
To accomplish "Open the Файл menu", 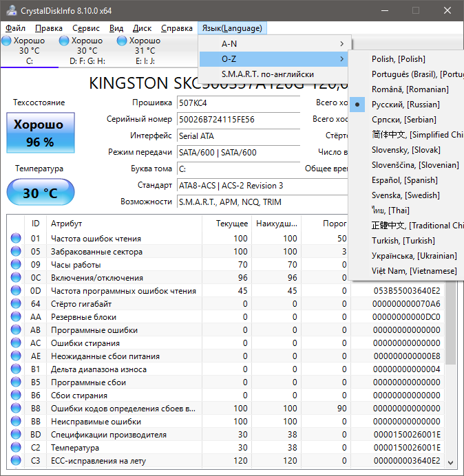I will 15,28.
